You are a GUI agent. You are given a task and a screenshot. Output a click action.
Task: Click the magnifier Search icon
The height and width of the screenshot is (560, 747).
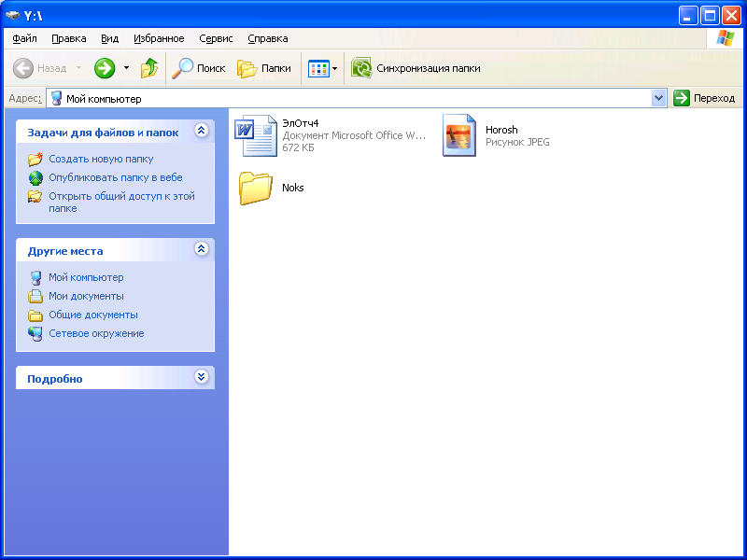(x=182, y=68)
